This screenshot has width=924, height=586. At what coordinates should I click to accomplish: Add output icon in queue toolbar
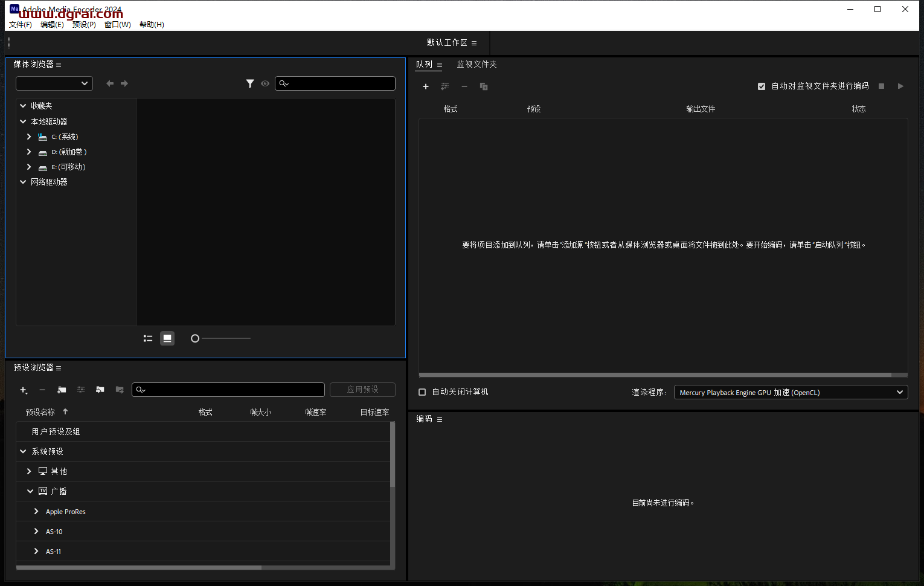(x=445, y=86)
